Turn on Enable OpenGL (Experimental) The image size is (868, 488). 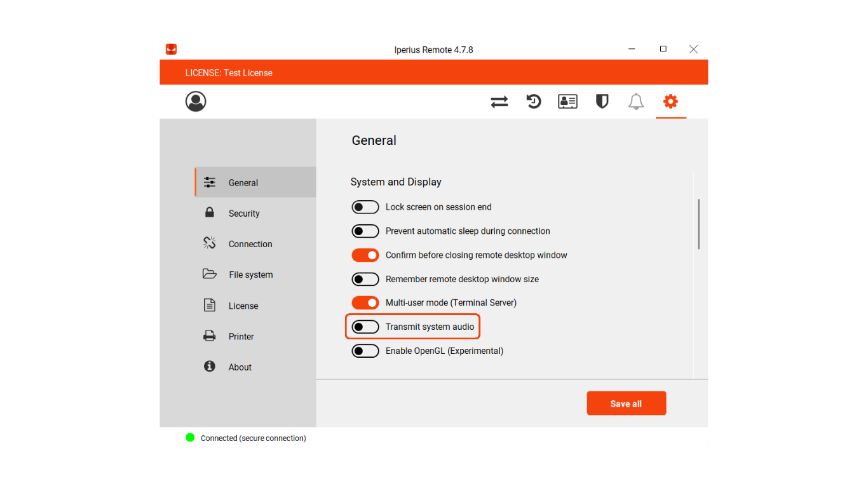365,351
